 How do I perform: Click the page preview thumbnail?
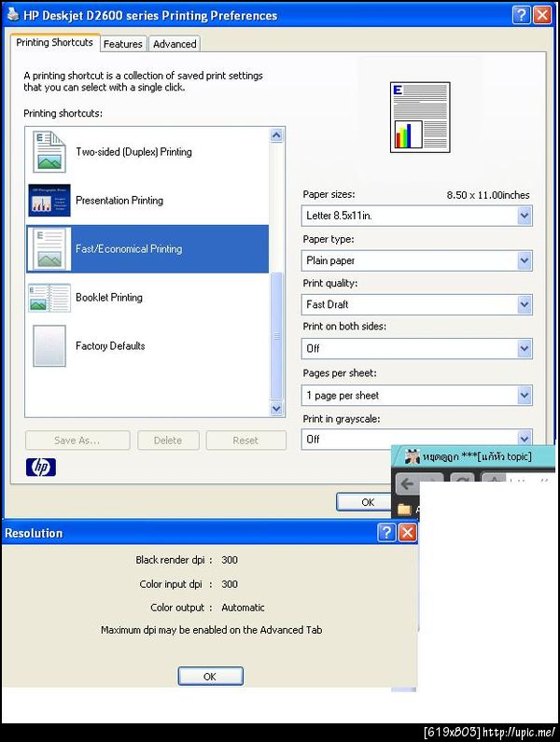coord(420,118)
